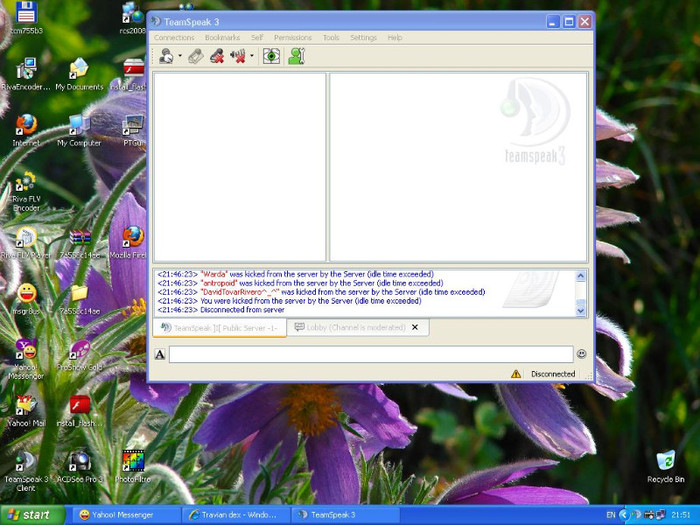Click the "antropoid" was kicked log line
Screen dimensions: 700x525
click(300, 283)
